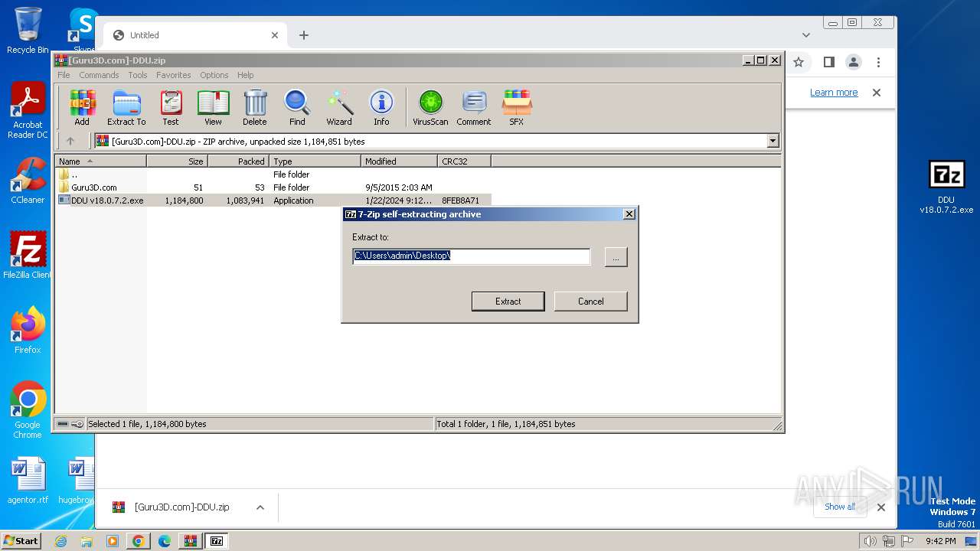Select the Guru3D.com folder row
980x551 pixels.
273,187
